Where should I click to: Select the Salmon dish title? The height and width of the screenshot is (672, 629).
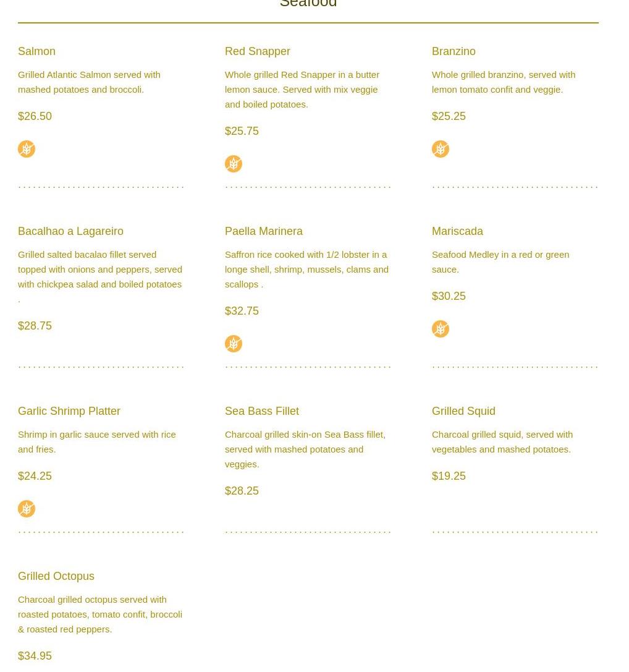[x=37, y=51]
